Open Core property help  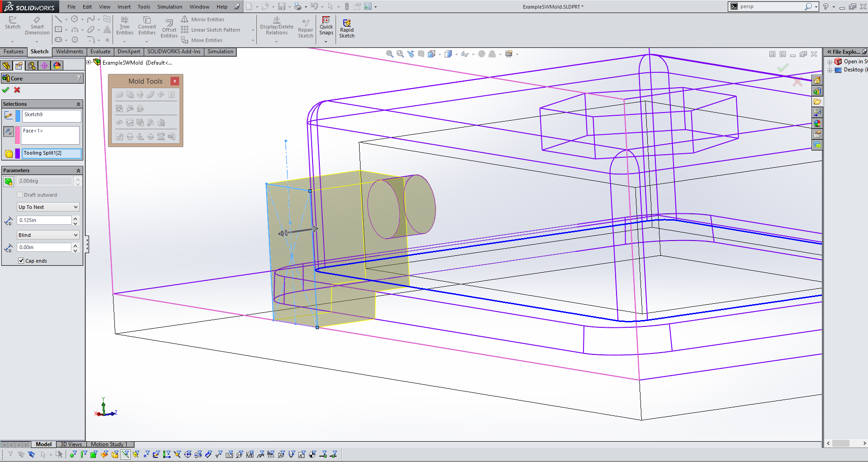78,78
